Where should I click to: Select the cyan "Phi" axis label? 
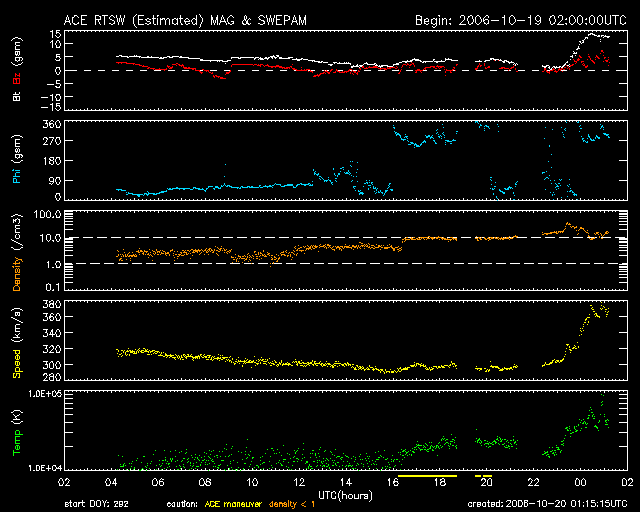[17, 174]
